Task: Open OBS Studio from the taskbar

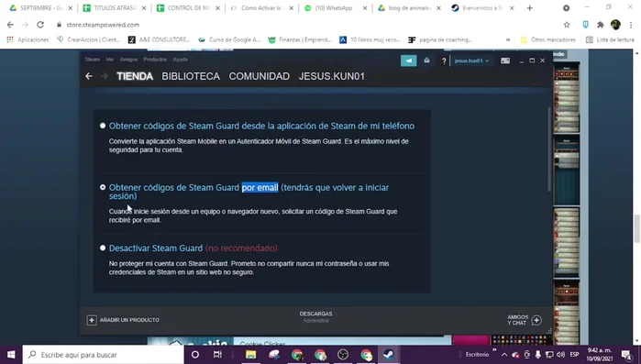Action: pyautogui.click(x=343, y=354)
